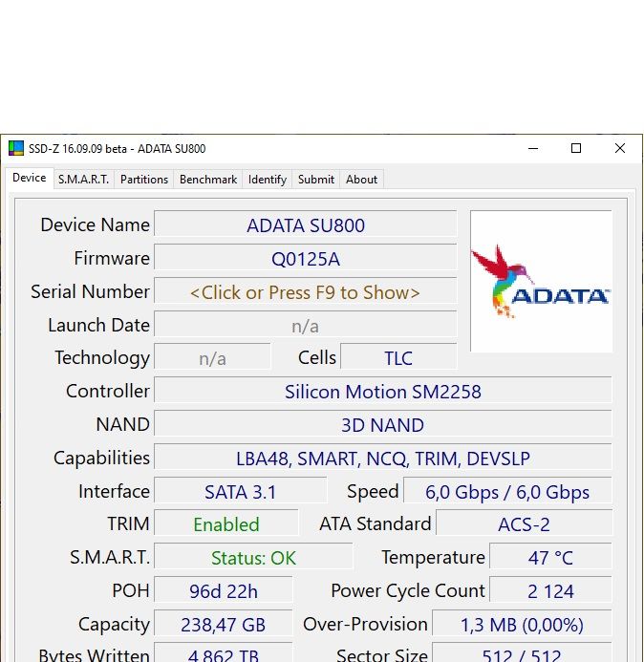This screenshot has height=662, width=644.
Task: Click the Launch Date 'n/a' field
Action: tap(306, 326)
